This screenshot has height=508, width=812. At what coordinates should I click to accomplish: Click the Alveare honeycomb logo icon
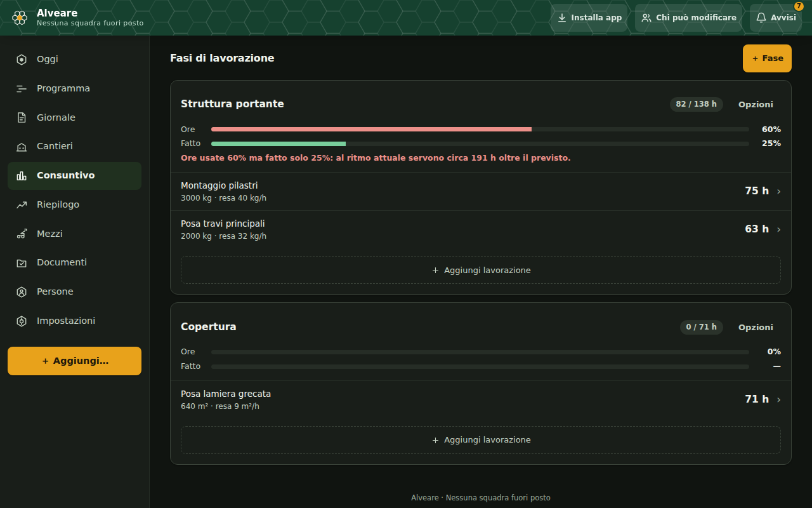click(20, 18)
